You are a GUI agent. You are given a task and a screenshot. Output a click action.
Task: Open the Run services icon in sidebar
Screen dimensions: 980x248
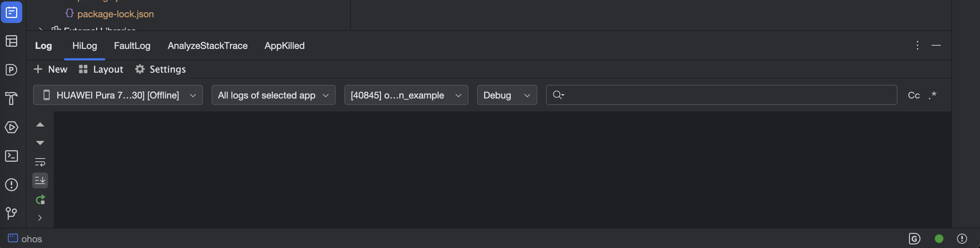(x=11, y=127)
